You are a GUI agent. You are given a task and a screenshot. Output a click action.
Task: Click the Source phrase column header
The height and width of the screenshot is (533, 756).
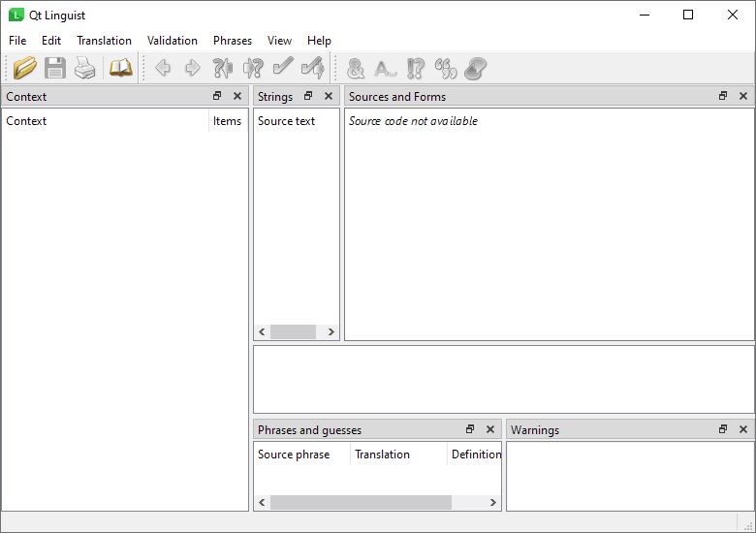301,455
